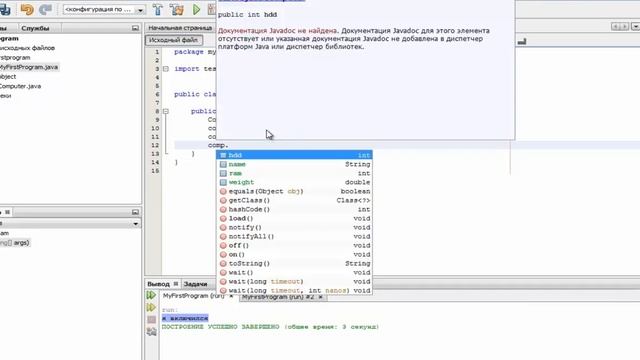Click the comp. code on line 12
640x360 pixels.
click(218, 145)
